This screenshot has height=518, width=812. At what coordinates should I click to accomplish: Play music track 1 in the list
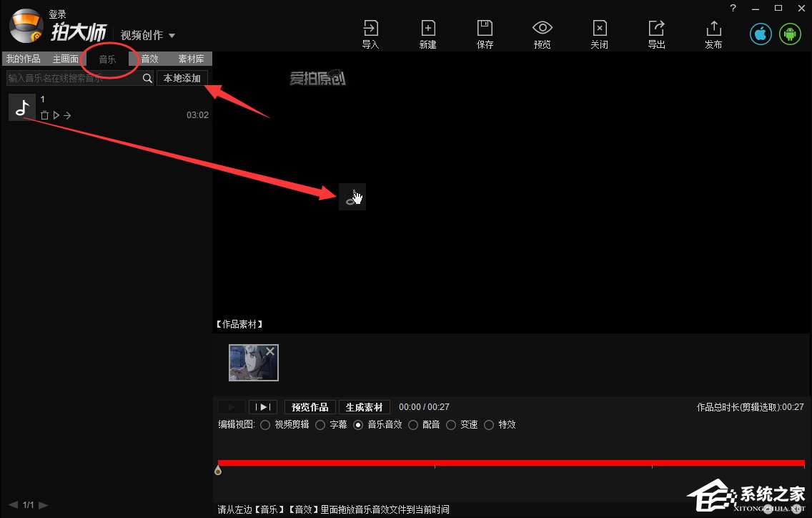[56, 115]
